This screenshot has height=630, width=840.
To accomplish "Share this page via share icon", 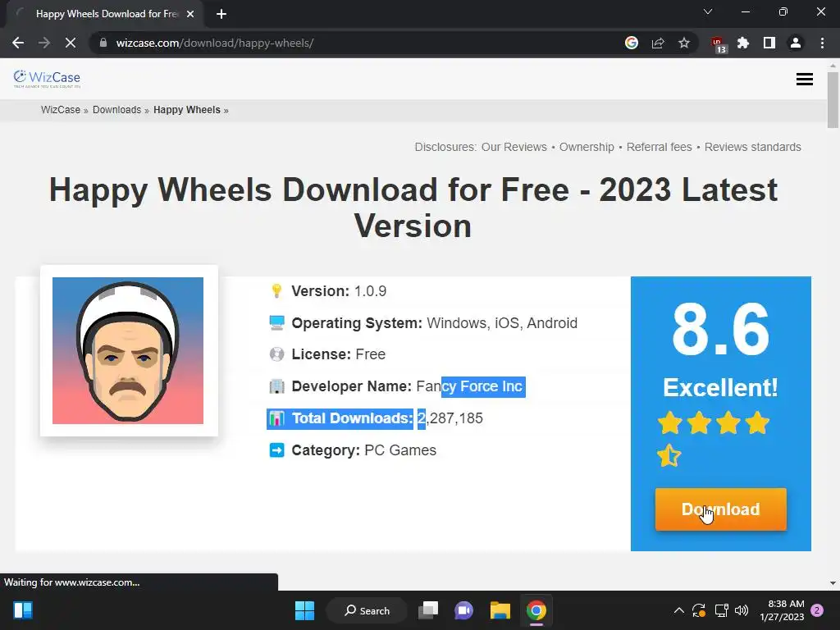I will tap(658, 43).
